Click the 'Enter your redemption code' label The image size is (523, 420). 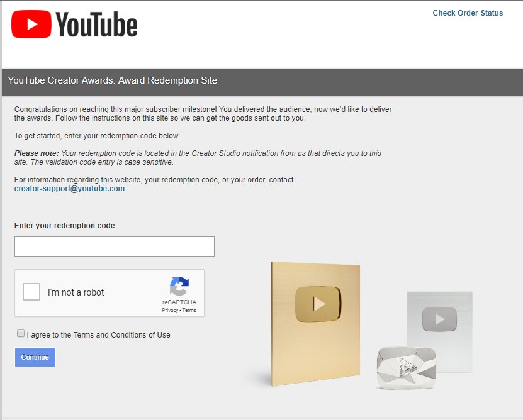pos(64,226)
